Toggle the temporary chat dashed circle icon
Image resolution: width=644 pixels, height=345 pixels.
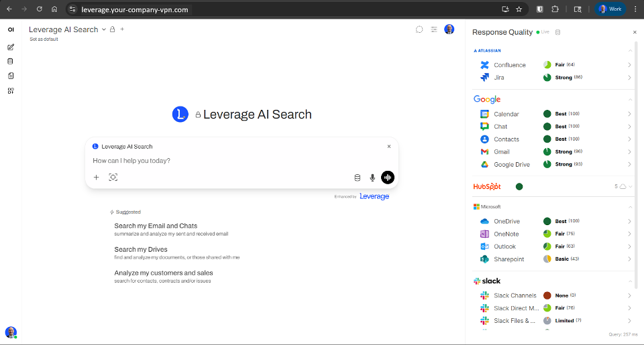click(x=419, y=29)
